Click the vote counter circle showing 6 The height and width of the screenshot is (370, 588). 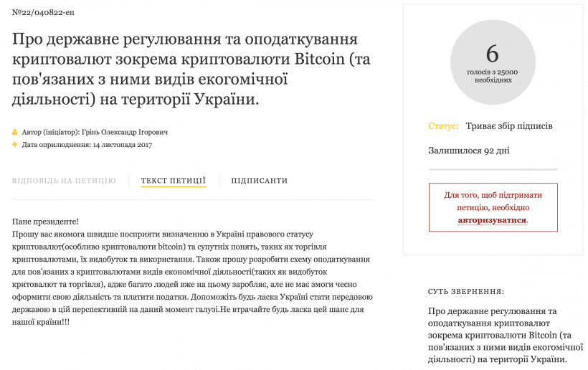click(493, 62)
